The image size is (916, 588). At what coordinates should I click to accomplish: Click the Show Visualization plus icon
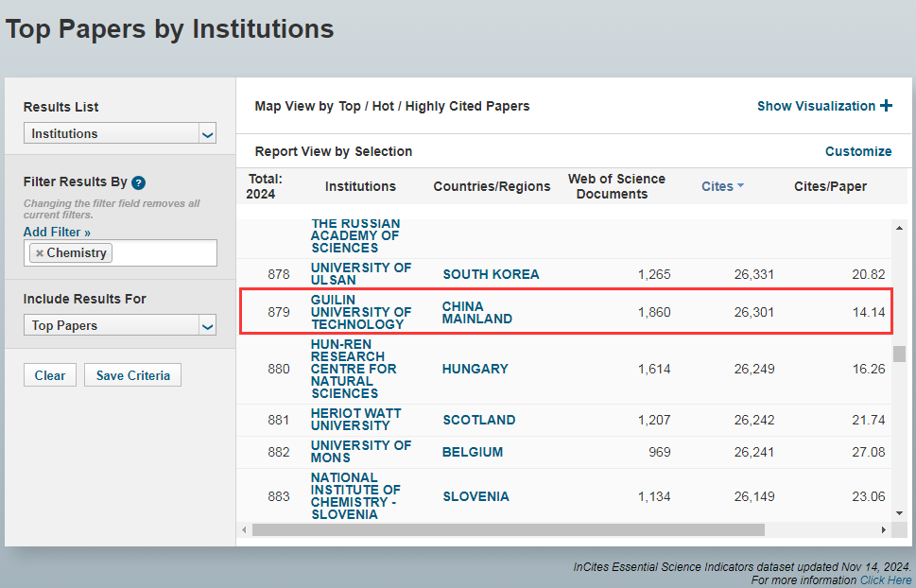tap(886, 106)
